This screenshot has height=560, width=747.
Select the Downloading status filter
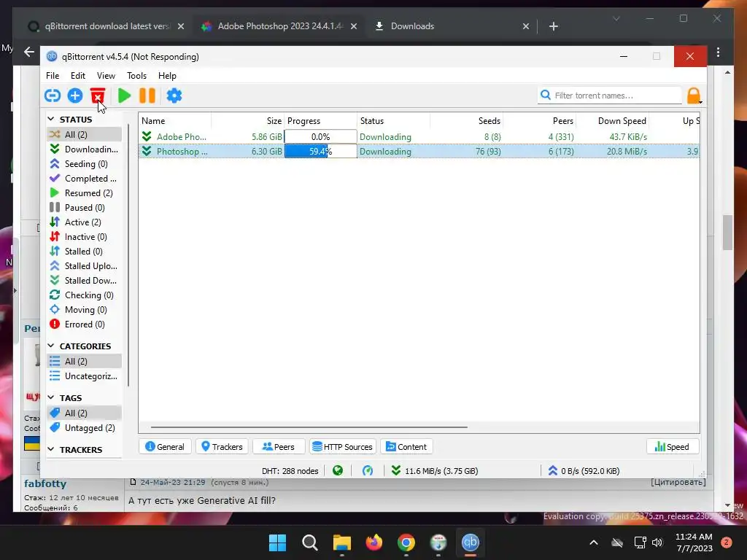(84, 149)
